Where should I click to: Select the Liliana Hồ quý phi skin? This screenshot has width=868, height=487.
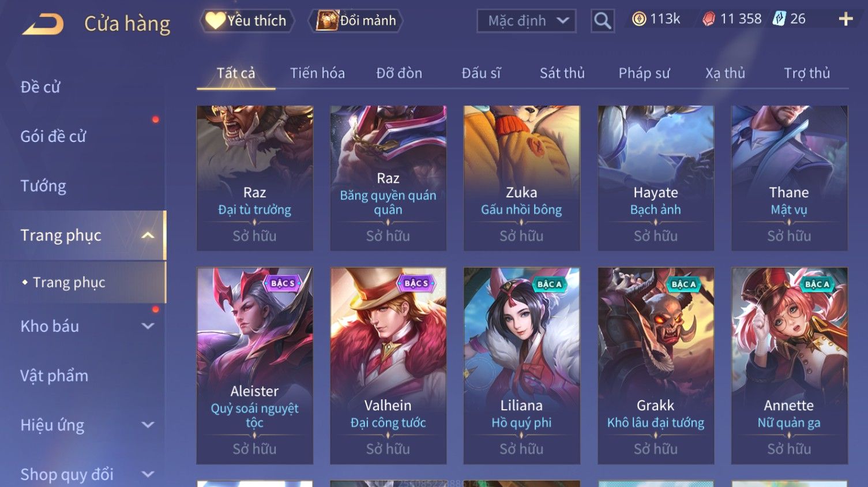point(521,366)
